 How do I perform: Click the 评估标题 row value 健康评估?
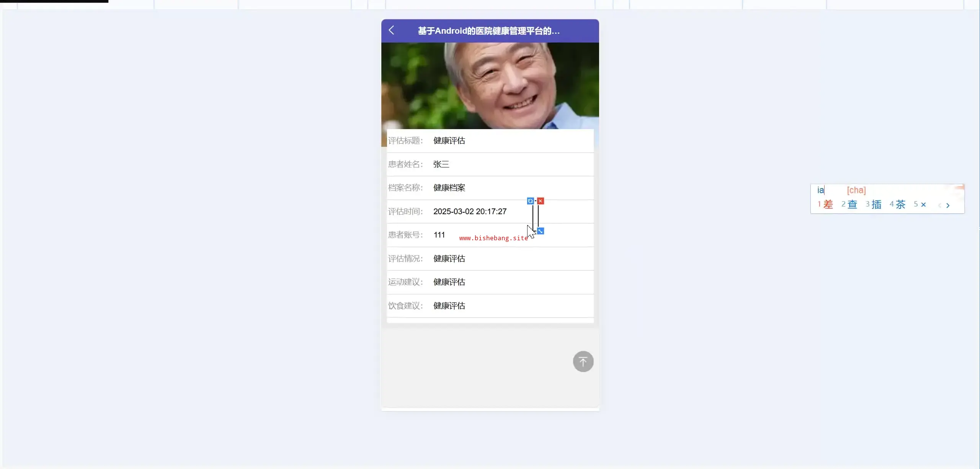tap(449, 141)
